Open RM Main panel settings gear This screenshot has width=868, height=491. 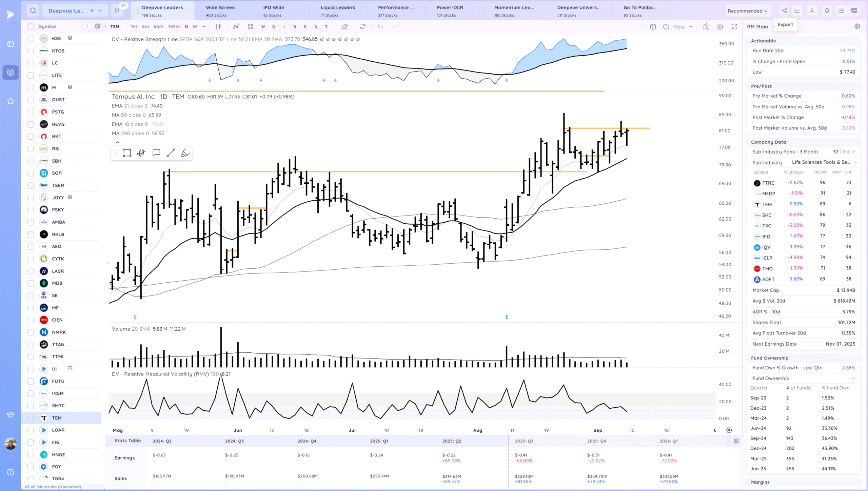click(x=857, y=26)
